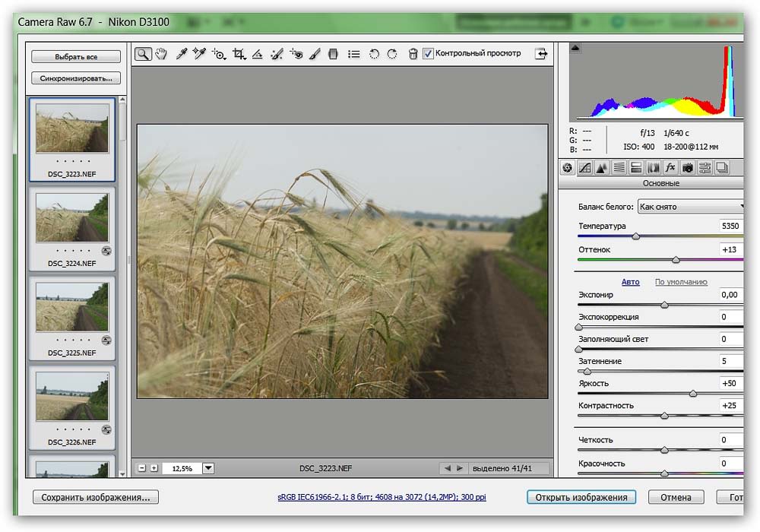Open the Camera Calibration tab
Viewport: 760px width, 532px height.
tap(687, 168)
